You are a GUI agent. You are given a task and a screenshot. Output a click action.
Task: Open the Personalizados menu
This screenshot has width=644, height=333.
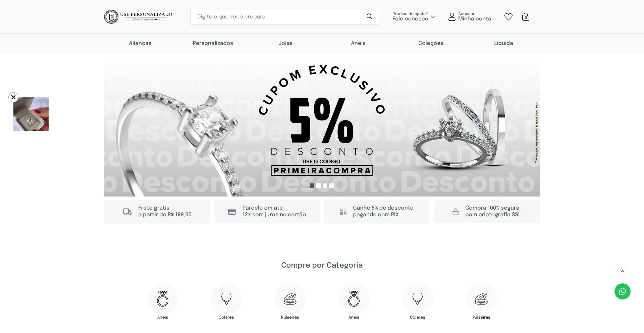point(213,43)
